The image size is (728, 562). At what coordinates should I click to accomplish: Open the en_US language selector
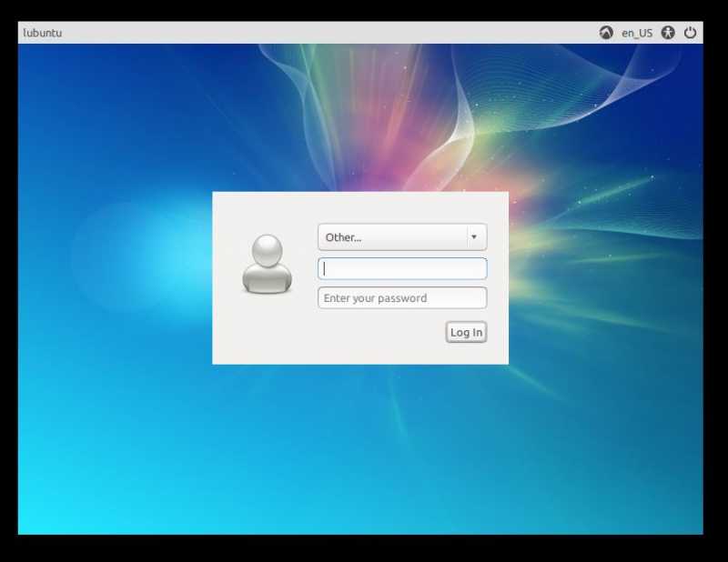tap(636, 33)
